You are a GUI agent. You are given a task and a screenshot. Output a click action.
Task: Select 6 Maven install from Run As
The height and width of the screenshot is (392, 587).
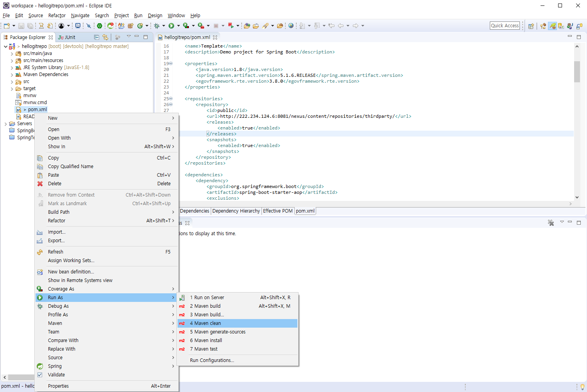(237, 341)
